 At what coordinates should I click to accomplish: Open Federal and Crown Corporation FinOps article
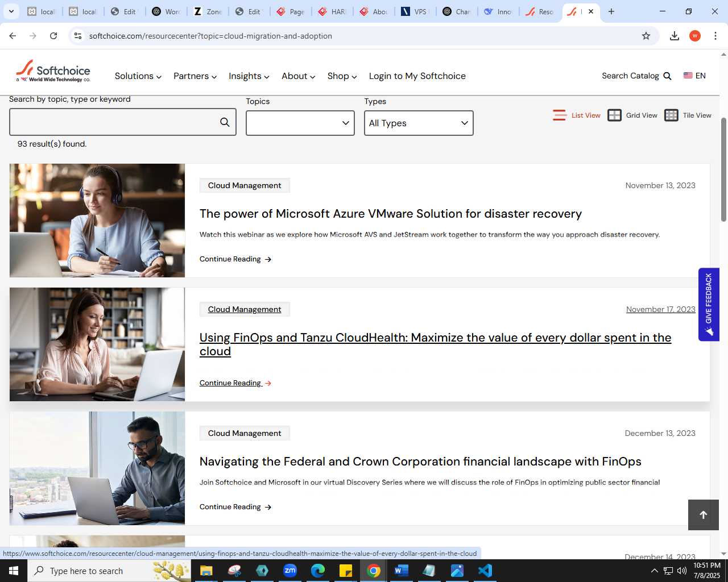420,462
